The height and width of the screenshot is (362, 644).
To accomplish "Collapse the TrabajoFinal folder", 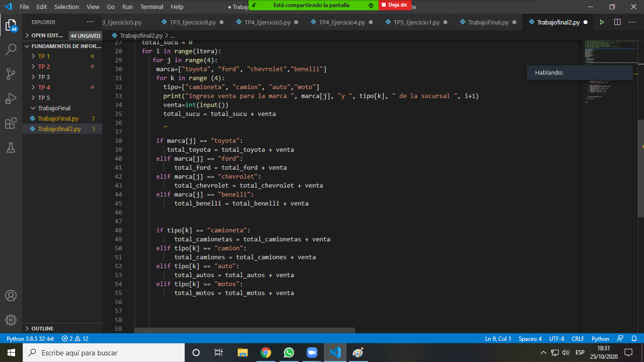I will (x=62, y=108).
